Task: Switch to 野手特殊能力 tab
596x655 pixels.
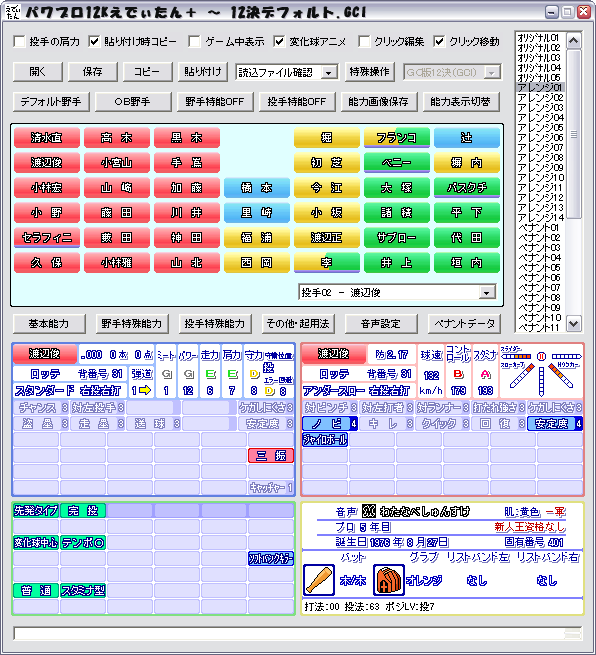Action: click(x=132, y=324)
